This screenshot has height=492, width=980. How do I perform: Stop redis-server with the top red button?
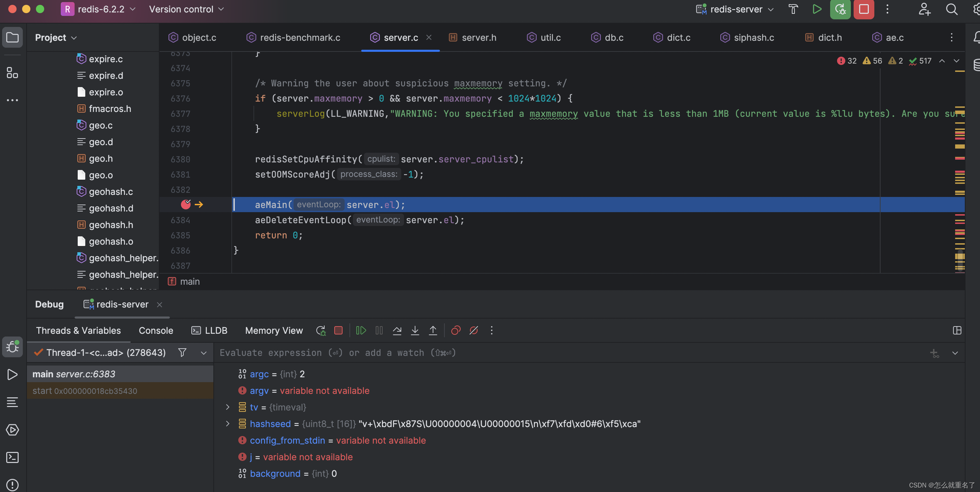[x=864, y=9]
